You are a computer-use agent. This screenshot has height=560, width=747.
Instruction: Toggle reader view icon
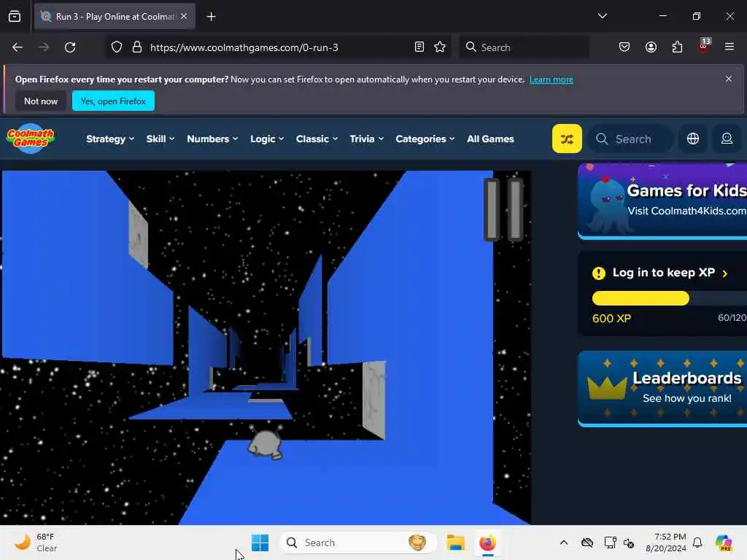click(x=419, y=47)
